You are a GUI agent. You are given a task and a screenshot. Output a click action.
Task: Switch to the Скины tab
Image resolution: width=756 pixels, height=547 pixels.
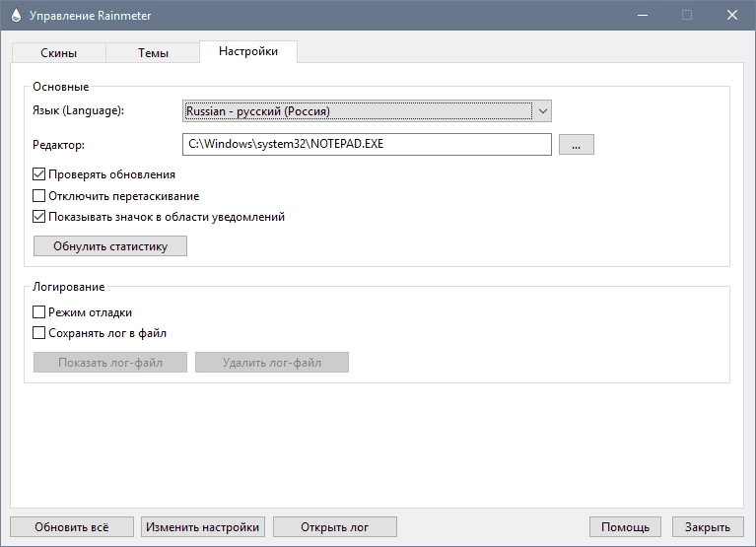(x=58, y=52)
